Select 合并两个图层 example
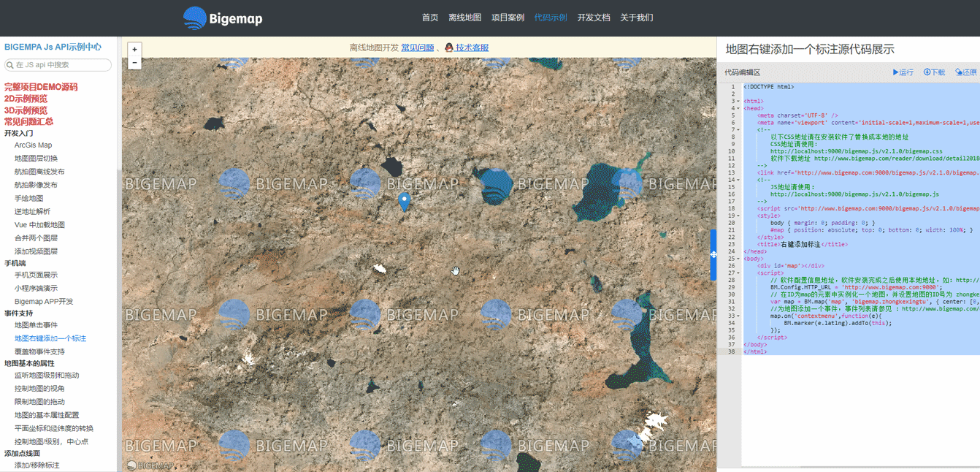Viewport: 980px width, 472px height. coord(36,238)
